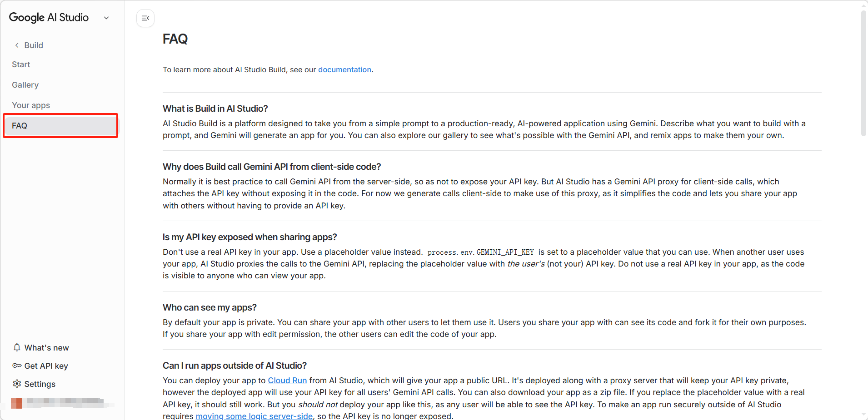Click the page's vertical scrollbar thumb
This screenshot has height=420, width=868.
tap(863, 73)
